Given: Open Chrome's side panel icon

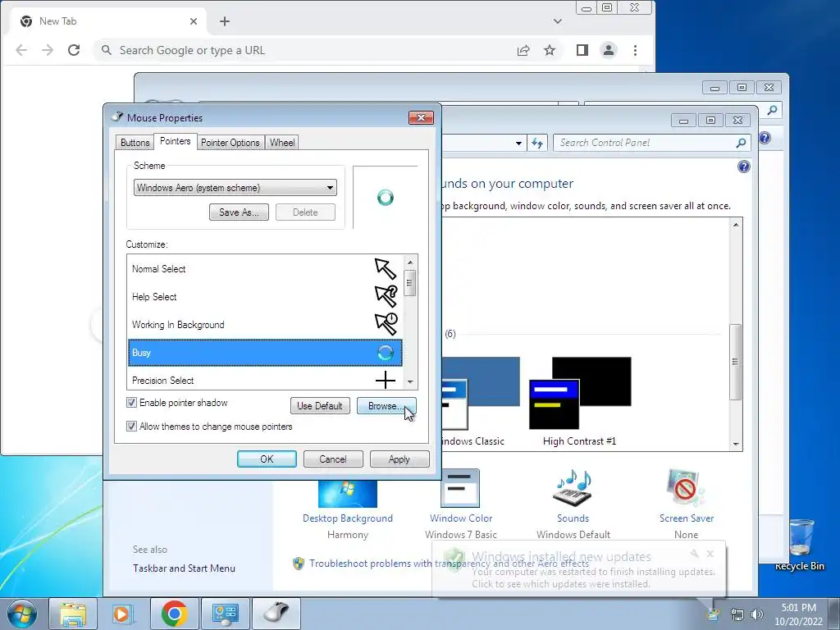Looking at the screenshot, I should [582, 50].
